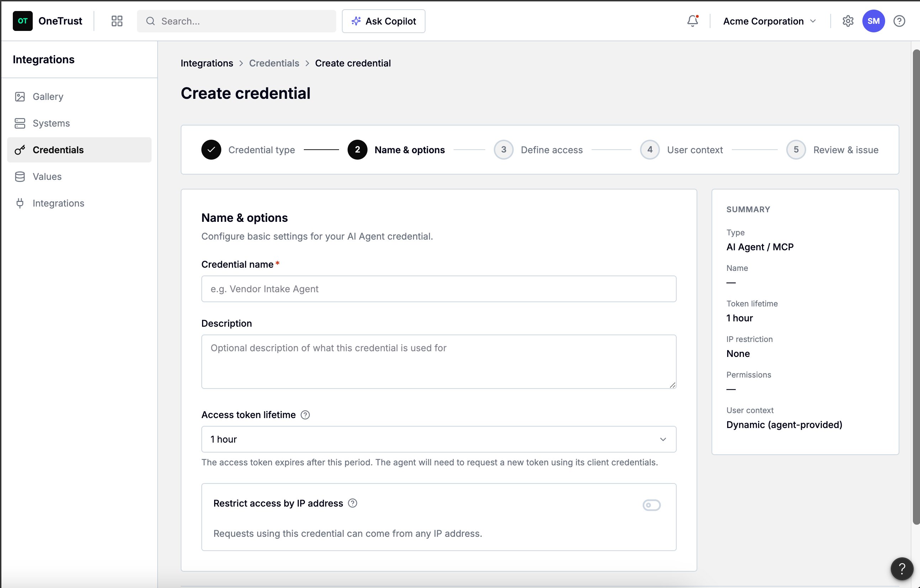This screenshot has width=920, height=588.
Task: Click the Integrations plug icon in sidebar
Action: [20, 203]
